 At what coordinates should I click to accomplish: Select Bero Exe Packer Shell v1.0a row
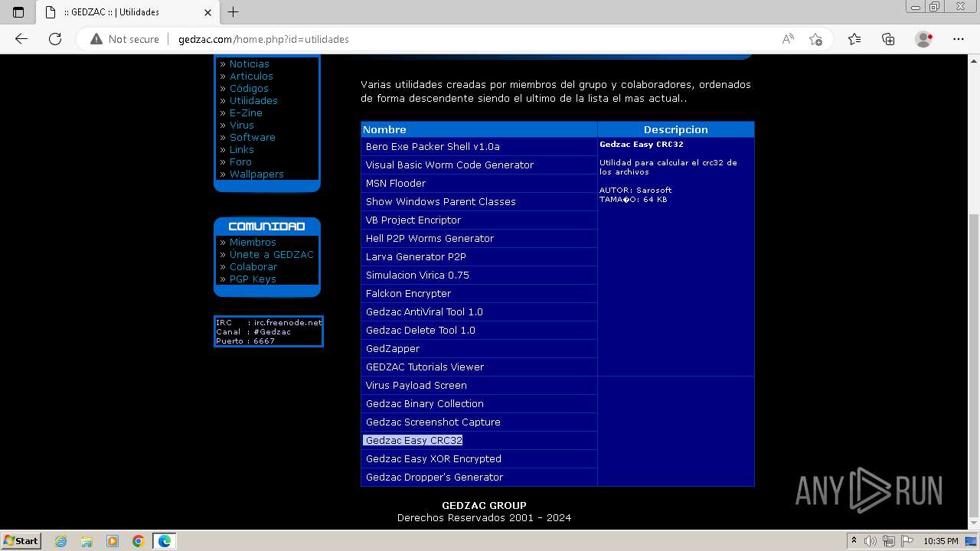coord(479,146)
